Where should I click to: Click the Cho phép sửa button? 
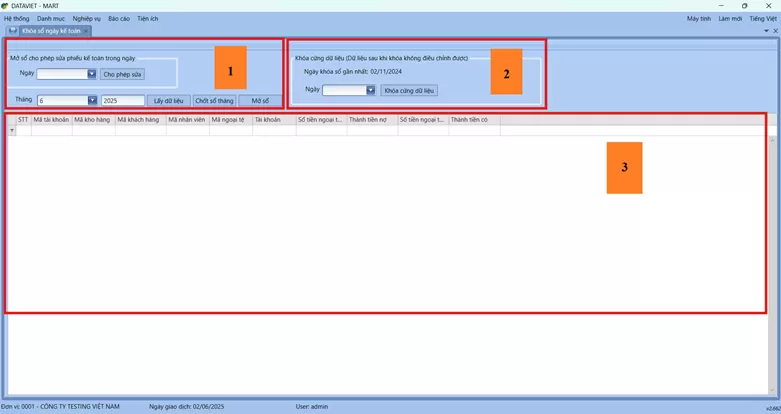tap(122, 74)
